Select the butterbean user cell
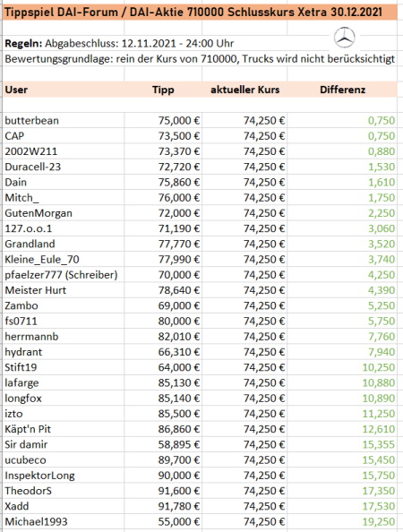This screenshot has height=532, width=403. 64,120
